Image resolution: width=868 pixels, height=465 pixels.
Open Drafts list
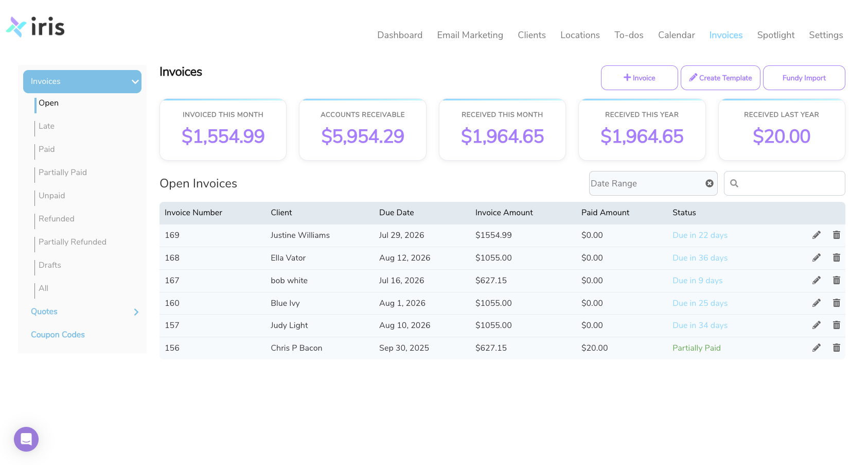[50, 265]
